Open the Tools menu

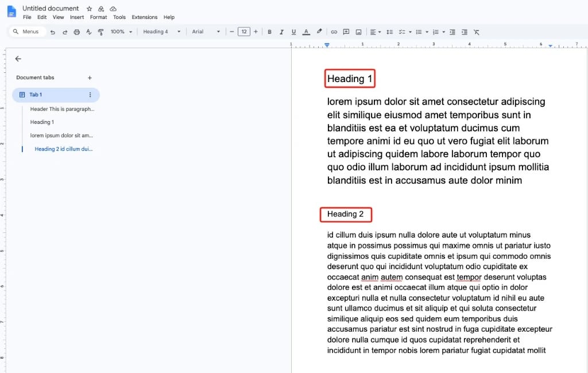(x=119, y=17)
